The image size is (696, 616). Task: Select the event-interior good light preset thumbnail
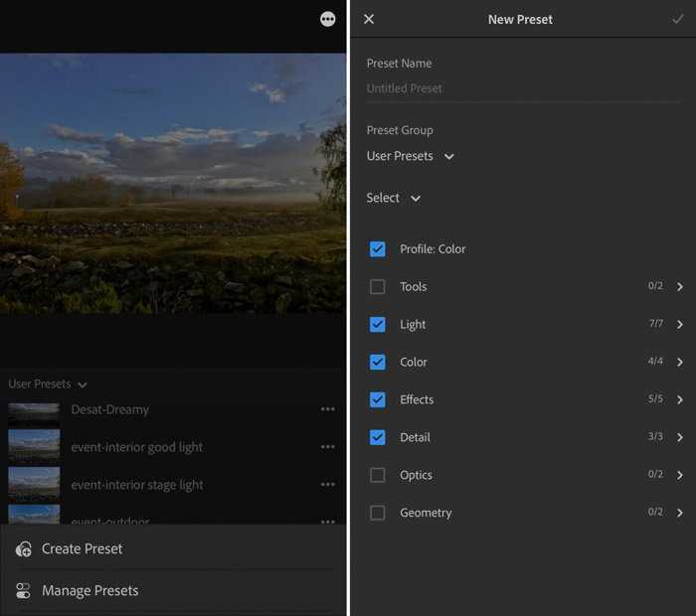click(34, 446)
